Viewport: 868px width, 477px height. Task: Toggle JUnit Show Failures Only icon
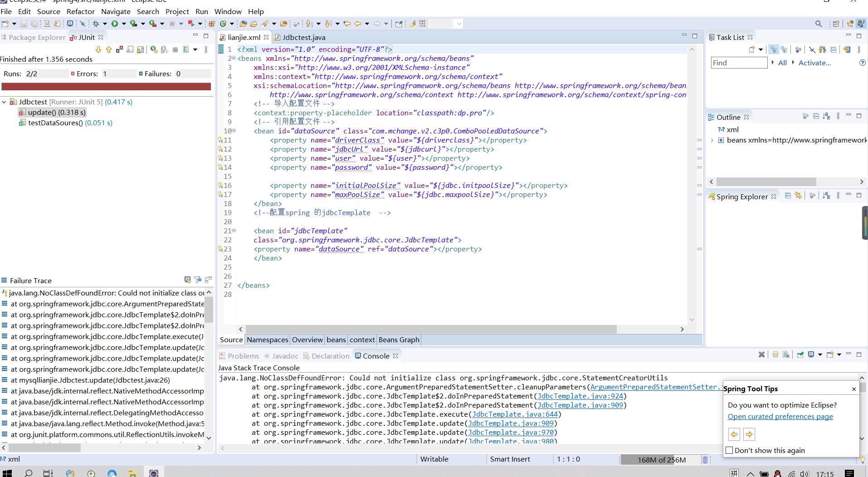119,49
